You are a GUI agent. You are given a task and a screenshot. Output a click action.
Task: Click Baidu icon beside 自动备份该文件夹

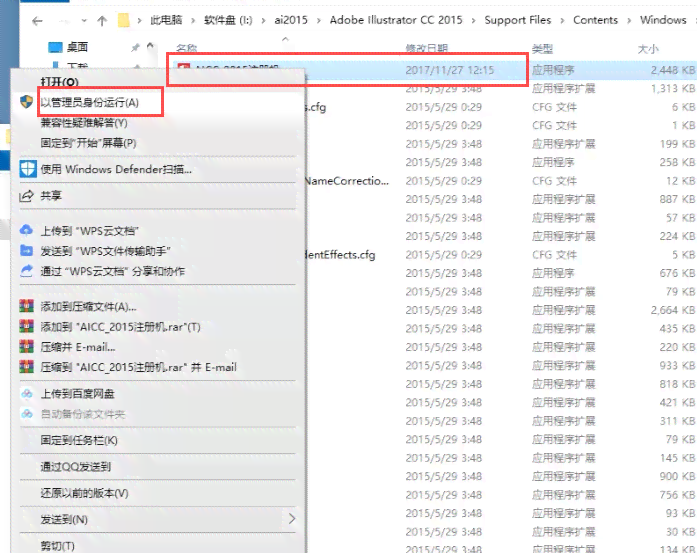click(x=27, y=414)
